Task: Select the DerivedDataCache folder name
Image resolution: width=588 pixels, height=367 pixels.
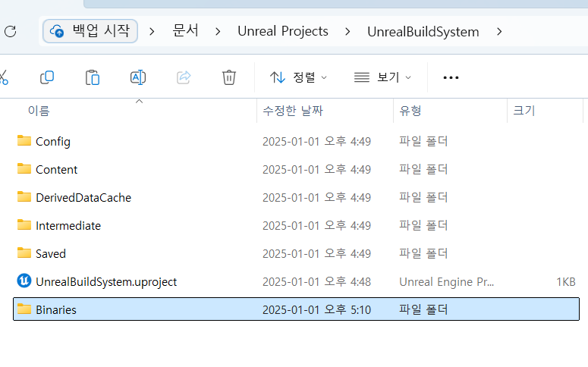Action: click(x=83, y=198)
